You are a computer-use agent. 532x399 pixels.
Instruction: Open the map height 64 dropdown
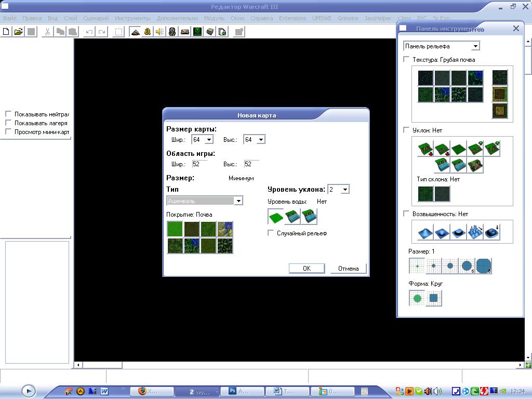[x=261, y=140]
